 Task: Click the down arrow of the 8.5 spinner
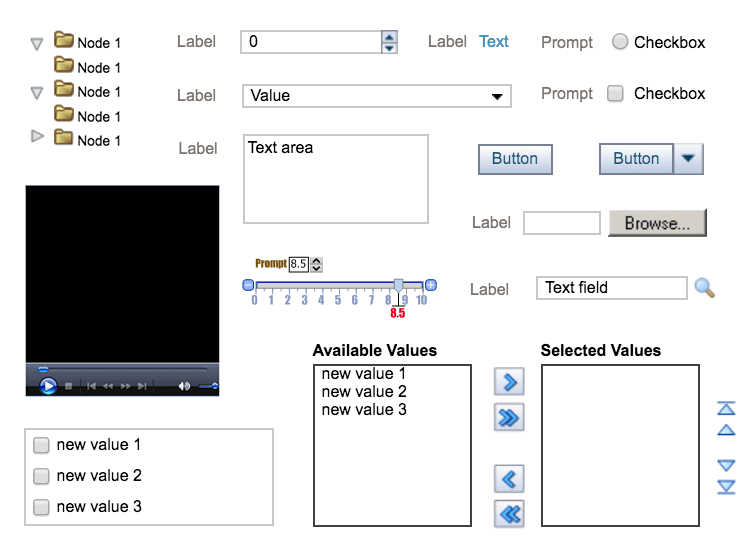316,268
